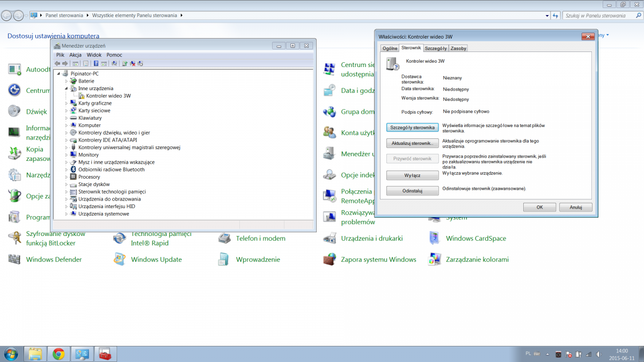The height and width of the screenshot is (362, 644).
Task: Click the Szczegóły sterownika button
Action: (x=412, y=127)
